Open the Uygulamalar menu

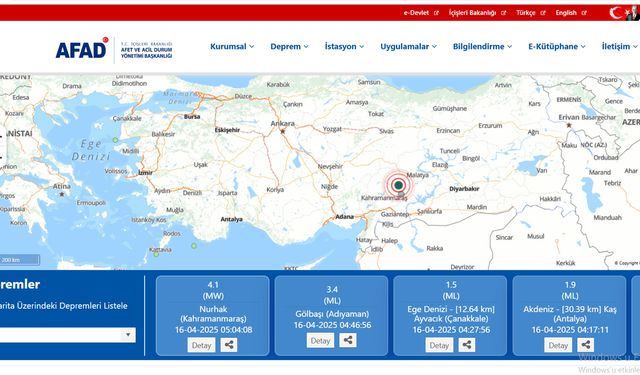(409, 47)
